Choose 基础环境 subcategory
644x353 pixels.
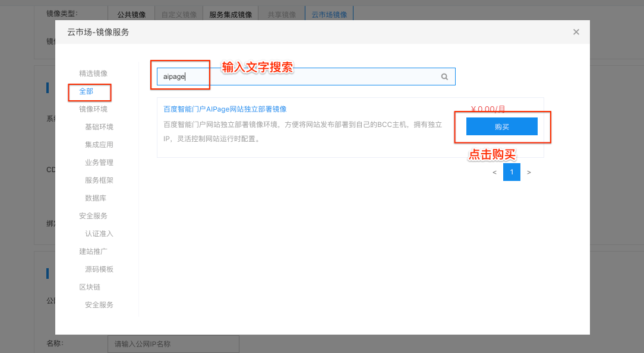pyautogui.click(x=99, y=127)
